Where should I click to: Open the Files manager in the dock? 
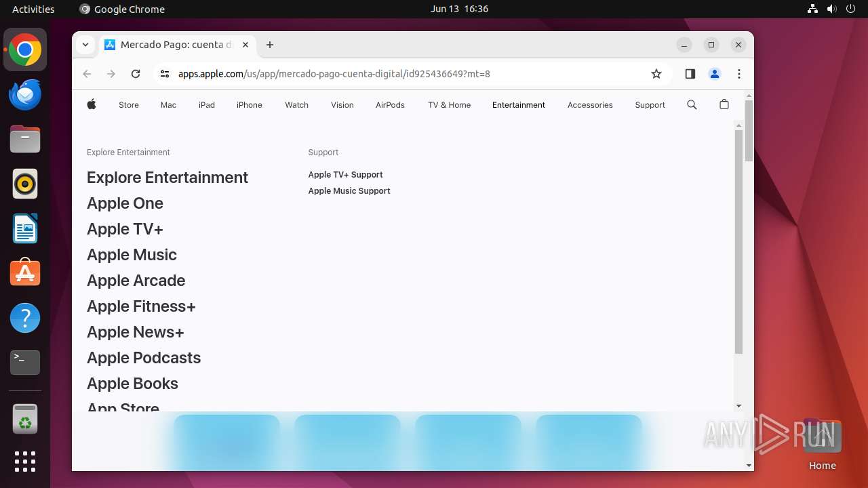coord(25,139)
